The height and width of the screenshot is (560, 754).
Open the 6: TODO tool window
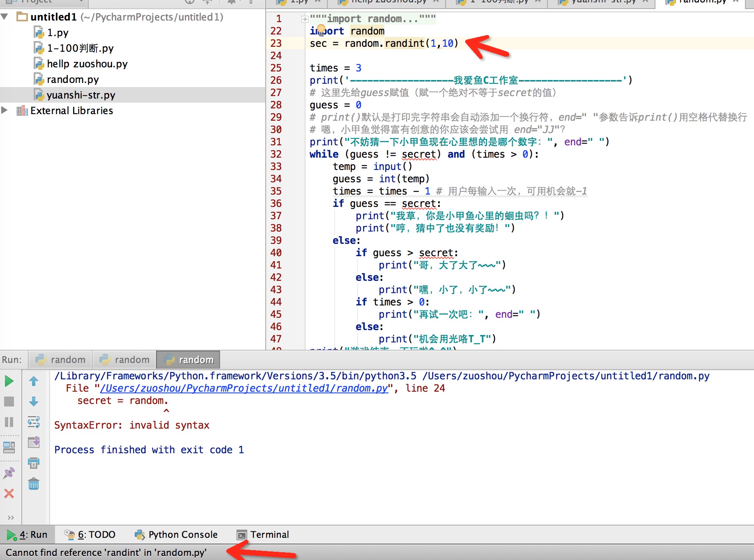click(90, 535)
